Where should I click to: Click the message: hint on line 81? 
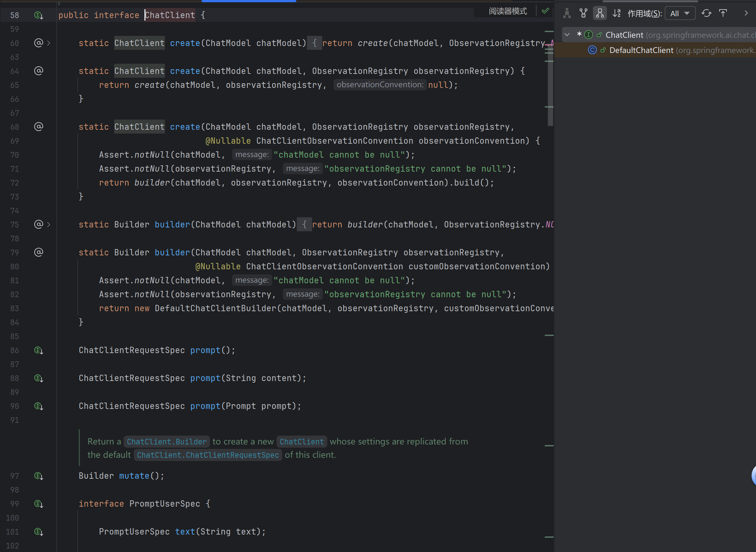(252, 280)
